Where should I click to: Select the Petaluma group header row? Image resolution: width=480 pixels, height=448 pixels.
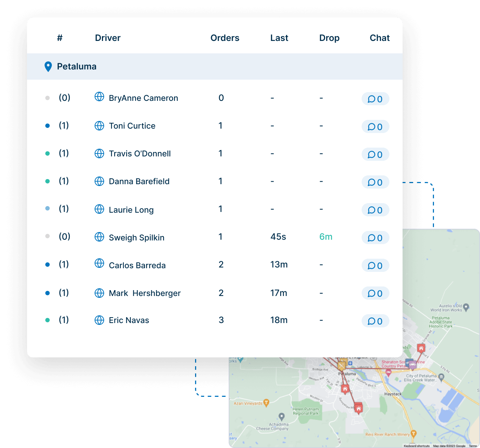(x=215, y=67)
